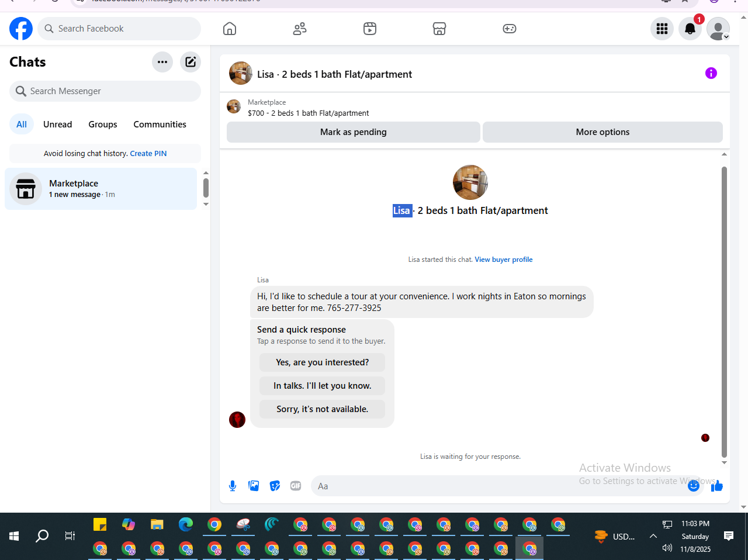Open conversation information purple icon
The width and height of the screenshot is (748, 560).
711,73
